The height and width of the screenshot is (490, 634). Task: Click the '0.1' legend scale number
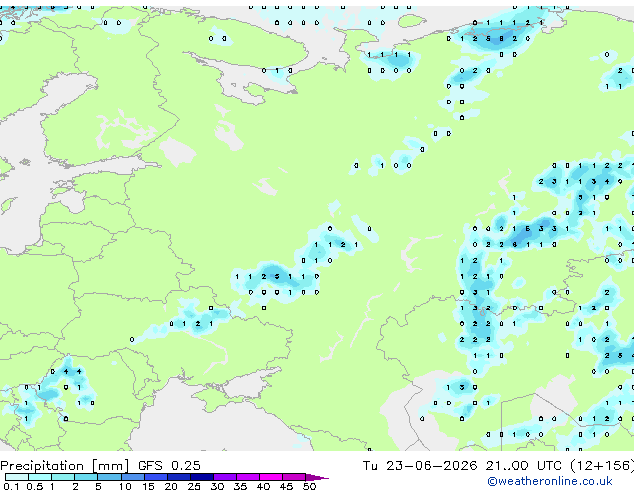(11, 486)
